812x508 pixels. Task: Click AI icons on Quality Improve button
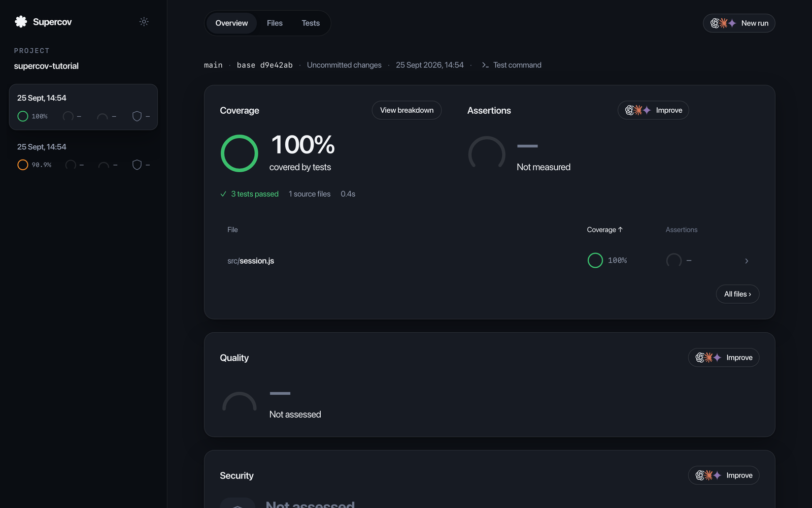(708, 358)
